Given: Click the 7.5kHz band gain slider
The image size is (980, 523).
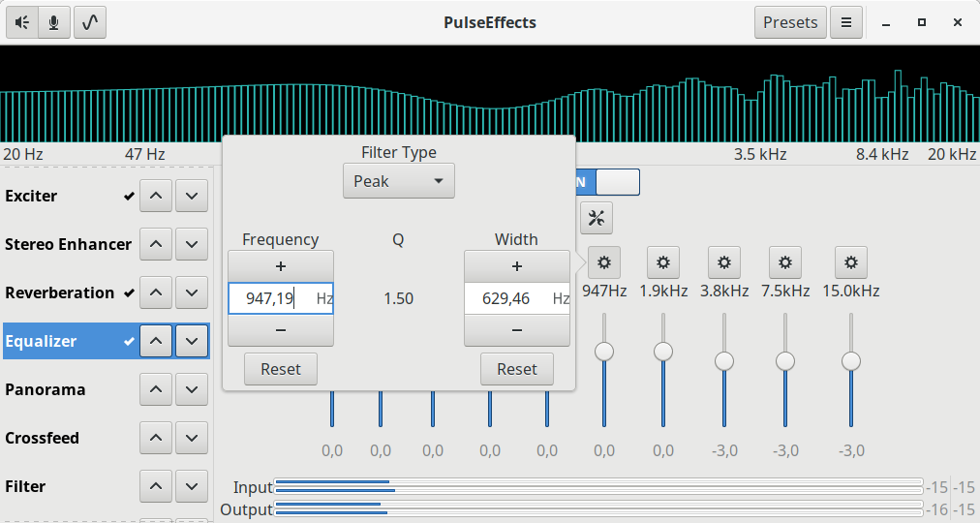Looking at the screenshot, I should (x=785, y=370).
